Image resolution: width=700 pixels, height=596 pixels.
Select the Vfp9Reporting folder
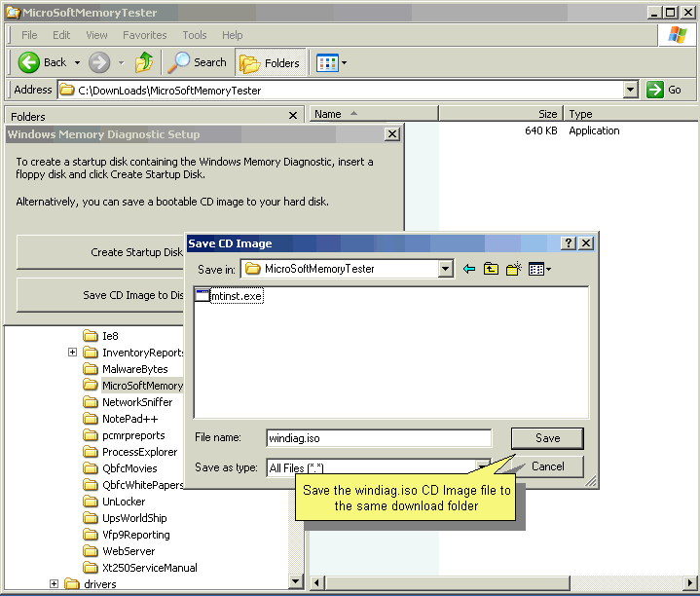[127, 535]
